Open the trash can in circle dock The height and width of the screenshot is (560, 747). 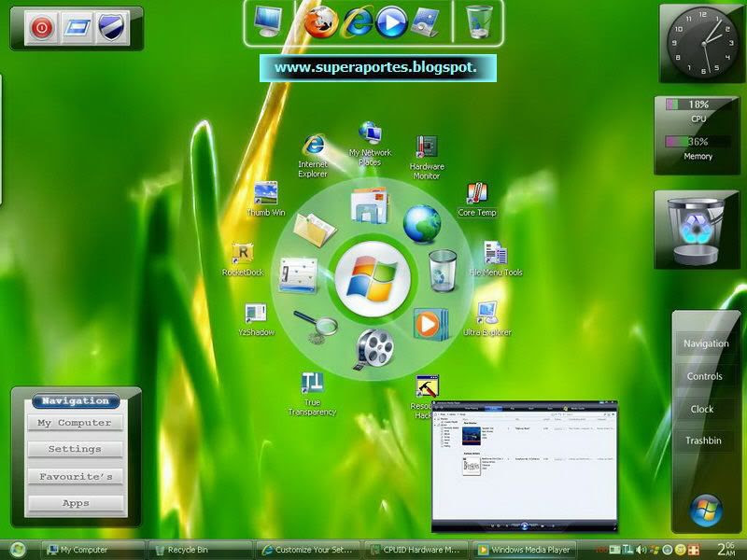coord(443,270)
